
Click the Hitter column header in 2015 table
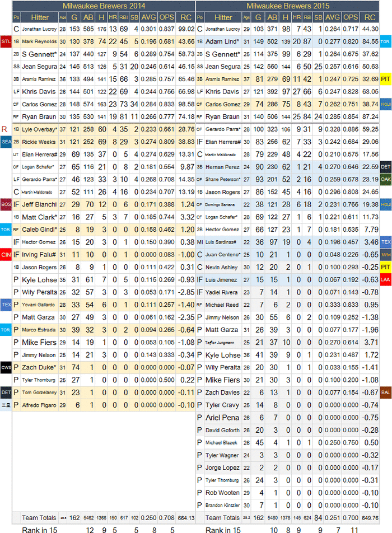(223, 17)
